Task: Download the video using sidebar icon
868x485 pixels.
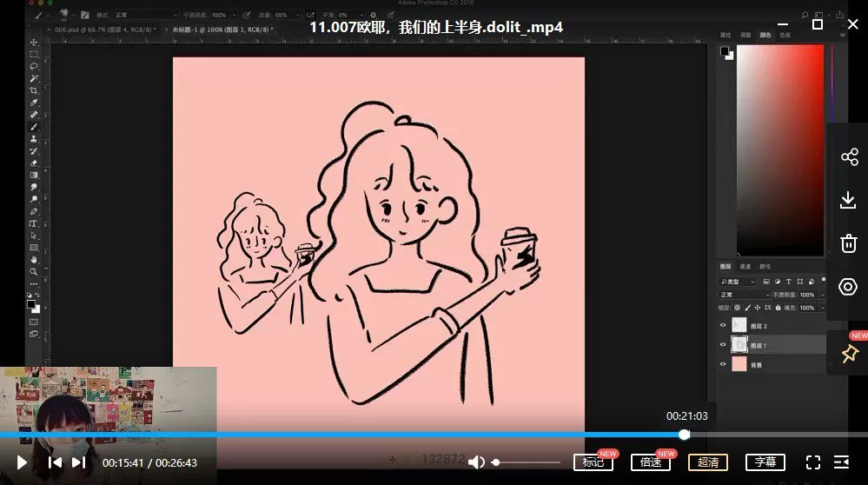Action: pos(848,200)
